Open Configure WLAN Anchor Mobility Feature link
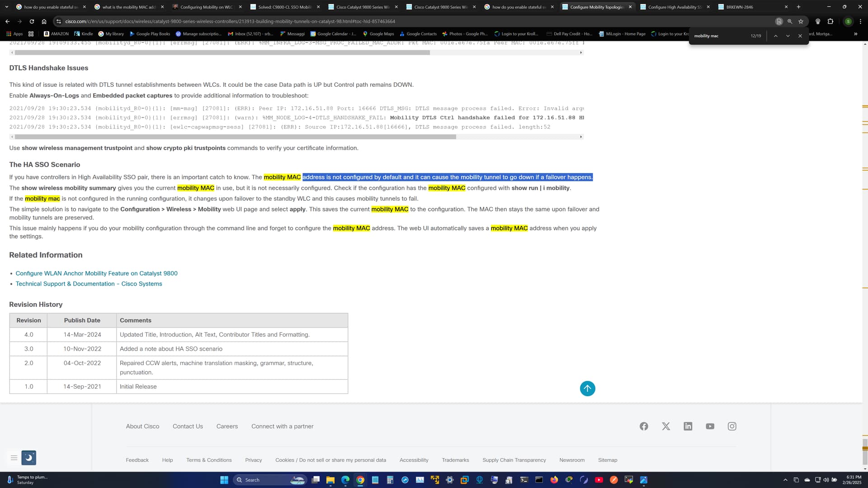868x488 pixels. coord(96,273)
